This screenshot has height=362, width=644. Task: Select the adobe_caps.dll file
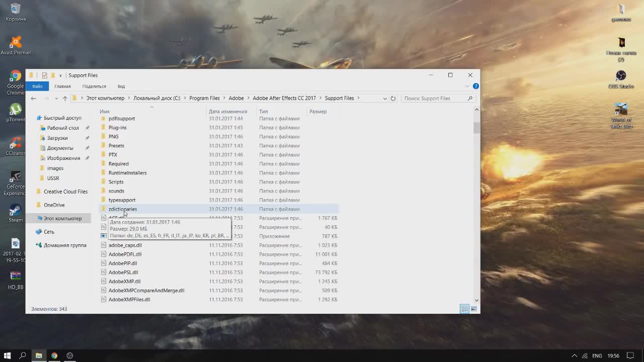pos(125,245)
